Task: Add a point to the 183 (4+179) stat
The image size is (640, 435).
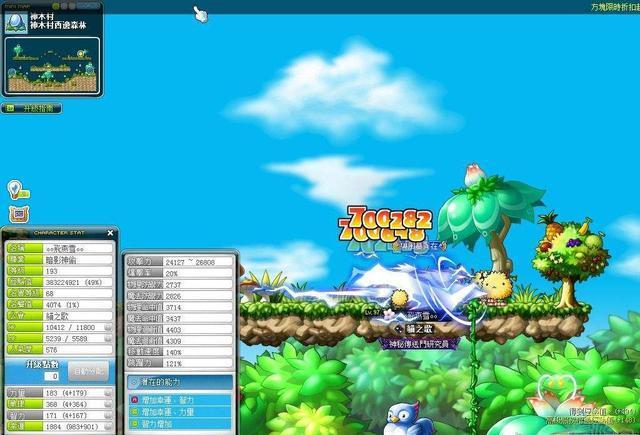Action: click(108, 393)
